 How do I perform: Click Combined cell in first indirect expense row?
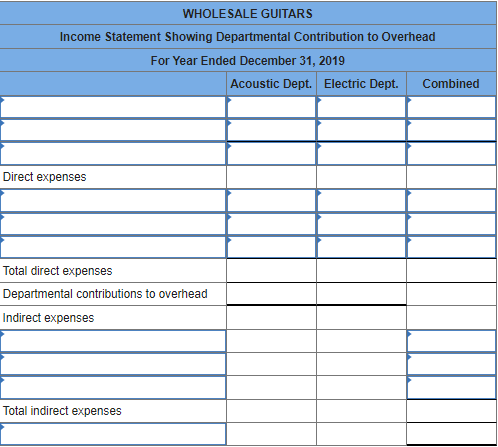tap(451, 341)
